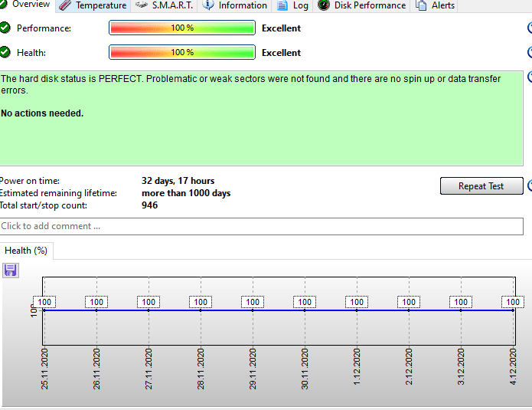
Task: Click the 'Excellent' label beside Performance bar
Action: (281, 28)
